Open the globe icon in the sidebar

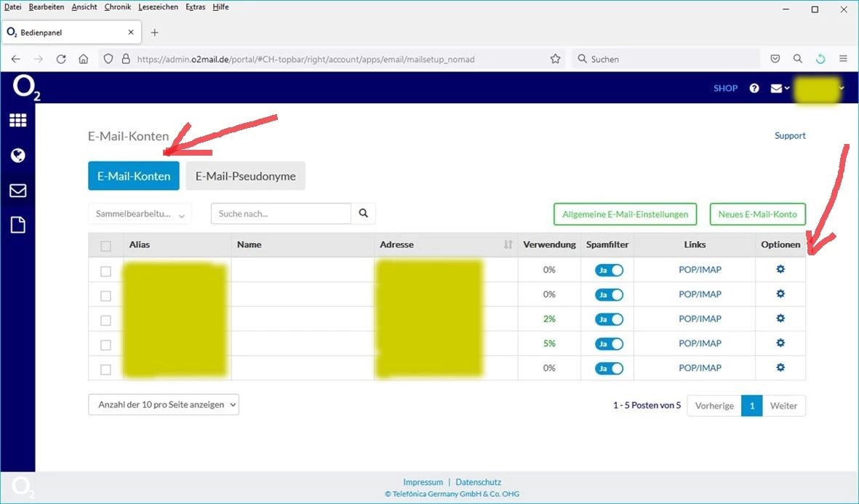point(17,156)
